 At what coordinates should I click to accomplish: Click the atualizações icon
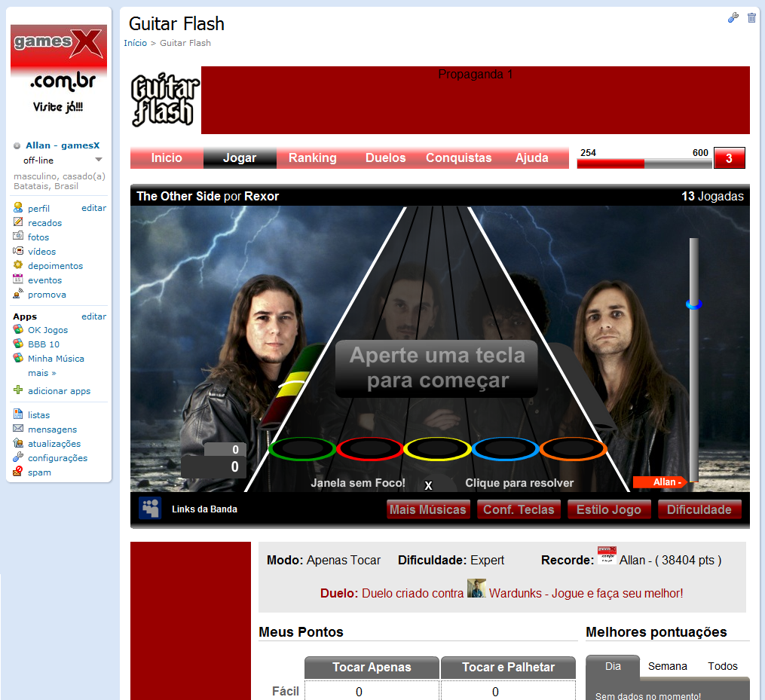(18, 443)
